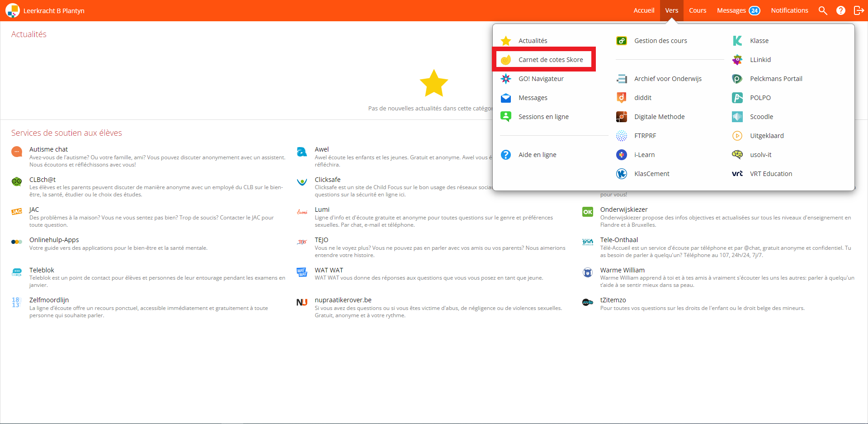
Task: Click the CLBch@t green owl icon
Action: point(17,182)
